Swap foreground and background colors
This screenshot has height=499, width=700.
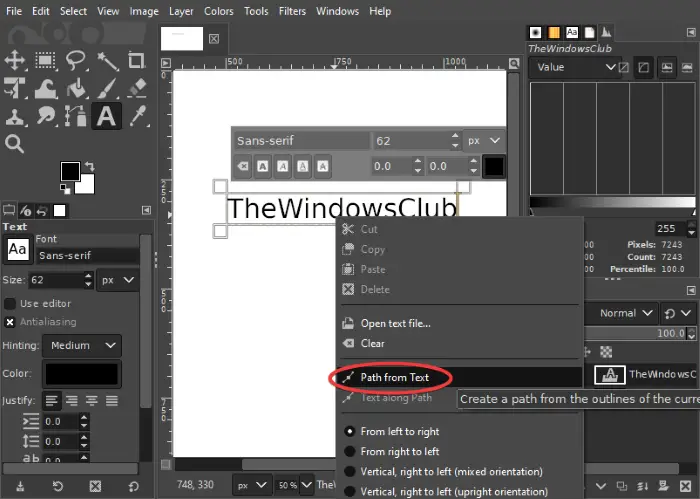[x=90, y=166]
